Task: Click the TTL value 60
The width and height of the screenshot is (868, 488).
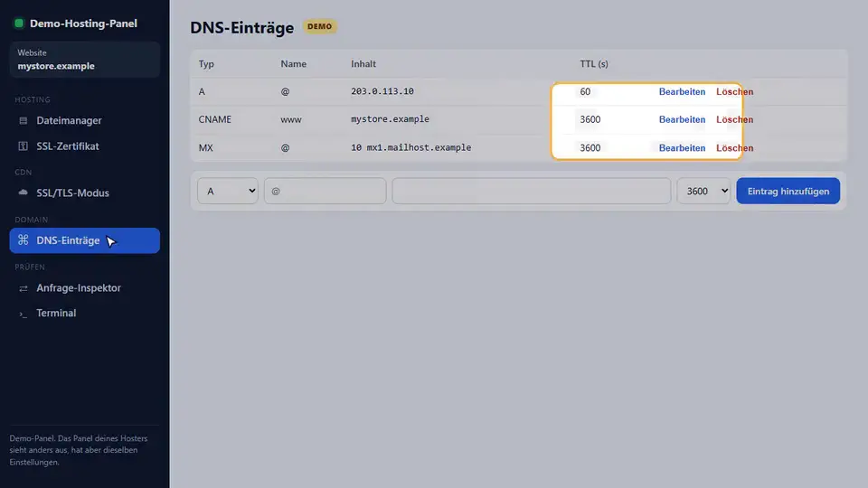Action: pos(585,91)
